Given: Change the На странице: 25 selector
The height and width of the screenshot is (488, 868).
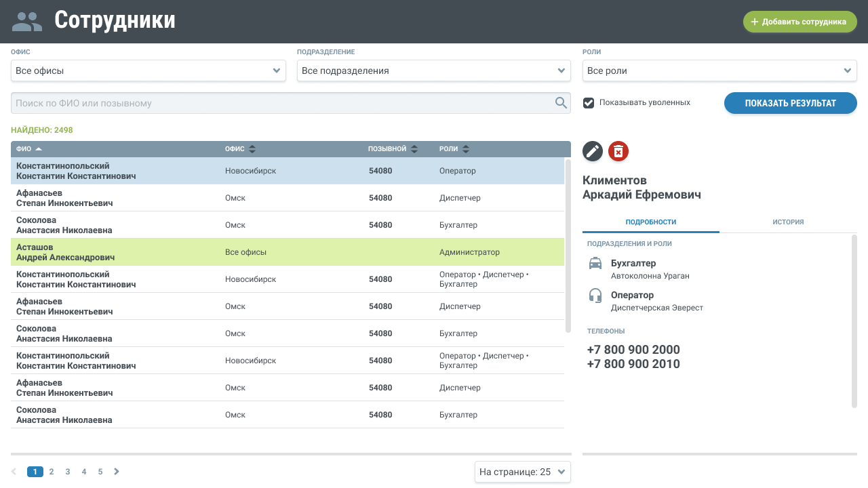Looking at the screenshot, I should tap(522, 472).
